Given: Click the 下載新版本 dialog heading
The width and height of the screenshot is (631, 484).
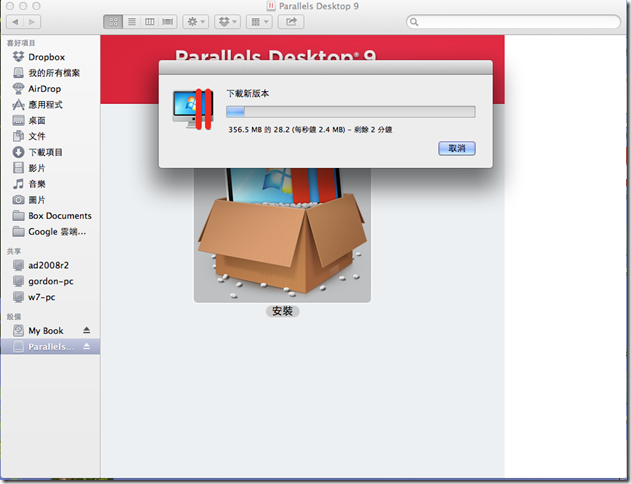Looking at the screenshot, I should [248, 93].
